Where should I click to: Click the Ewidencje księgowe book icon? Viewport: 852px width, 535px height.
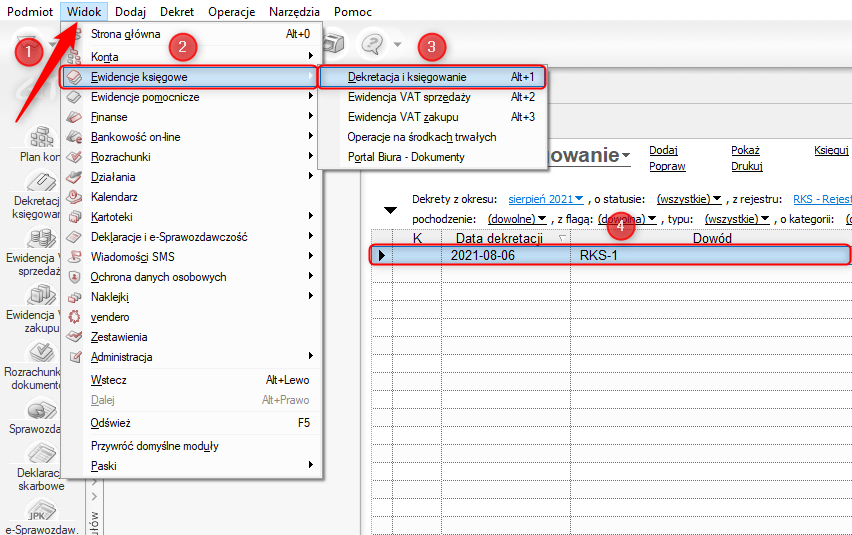pyautogui.click(x=74, y=77)
